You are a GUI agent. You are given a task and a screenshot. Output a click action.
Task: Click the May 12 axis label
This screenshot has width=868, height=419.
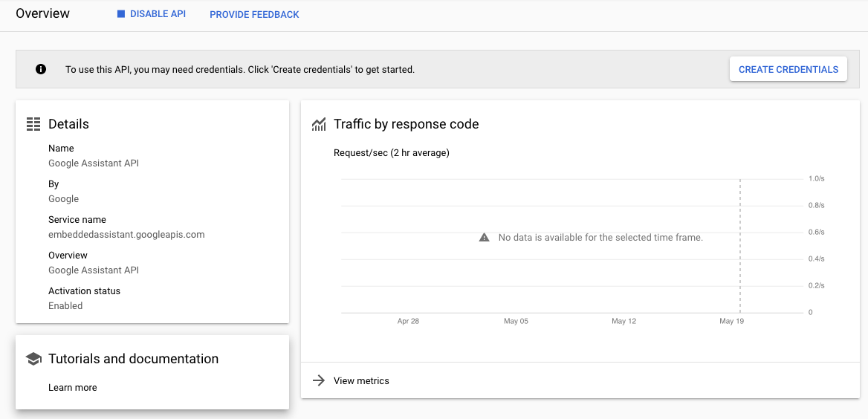coord(624,321)
